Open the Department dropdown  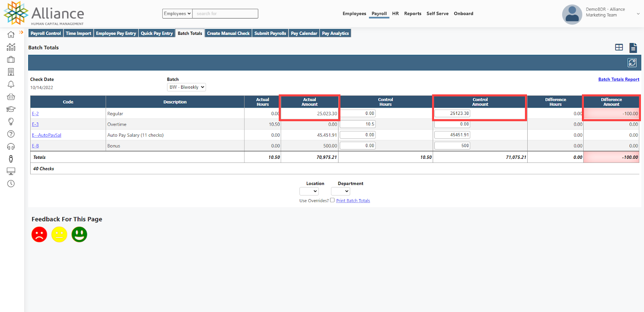(341, 191)
